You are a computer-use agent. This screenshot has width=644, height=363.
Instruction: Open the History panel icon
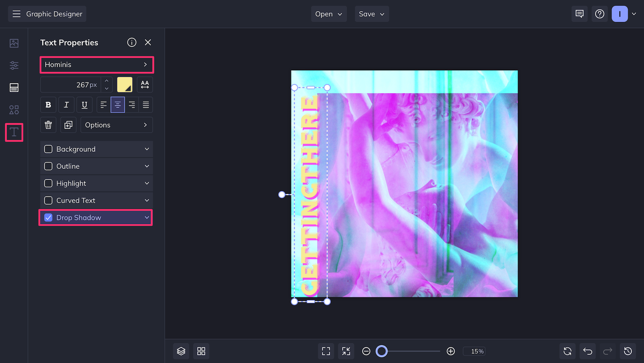pyautogui.click(x=627, y=351)
